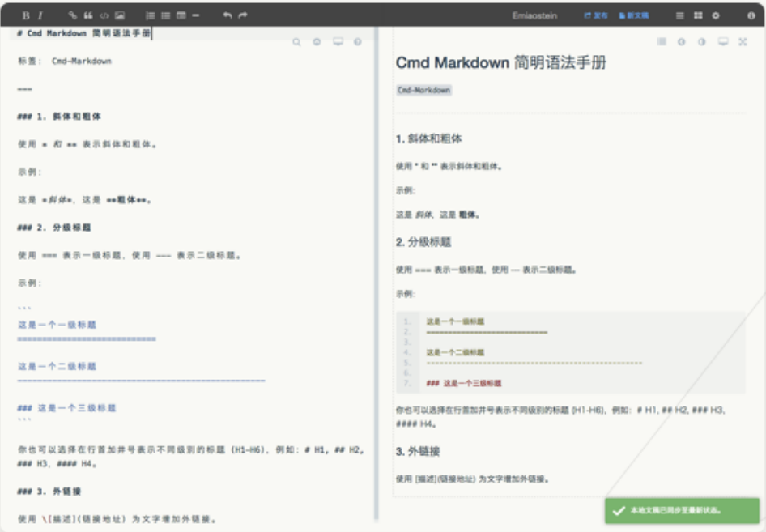766x532 pixels.
Task: Click the preview title 'Cmd Markdown 简明语法手册'
Action: 501,62
